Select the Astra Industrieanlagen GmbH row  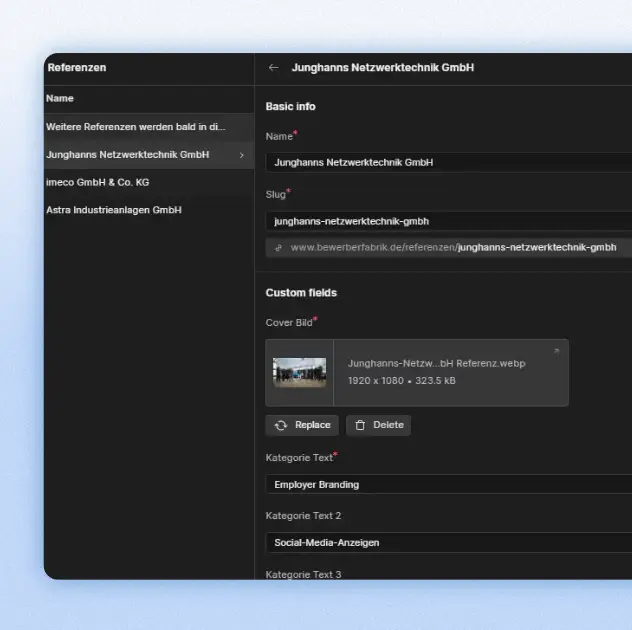(x=149, y=210)
